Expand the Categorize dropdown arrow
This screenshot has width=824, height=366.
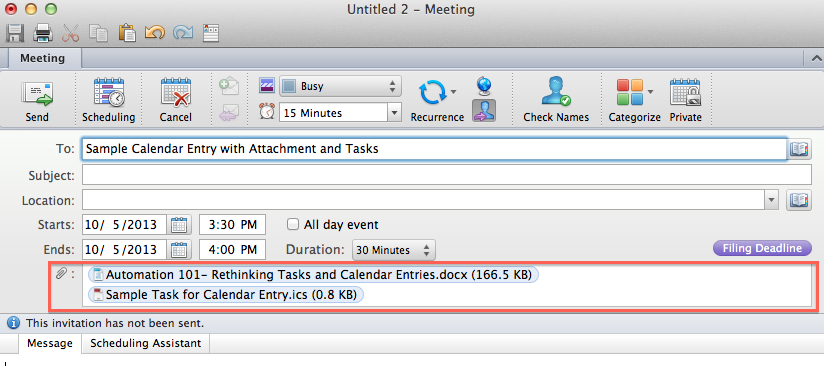[650, 92]
